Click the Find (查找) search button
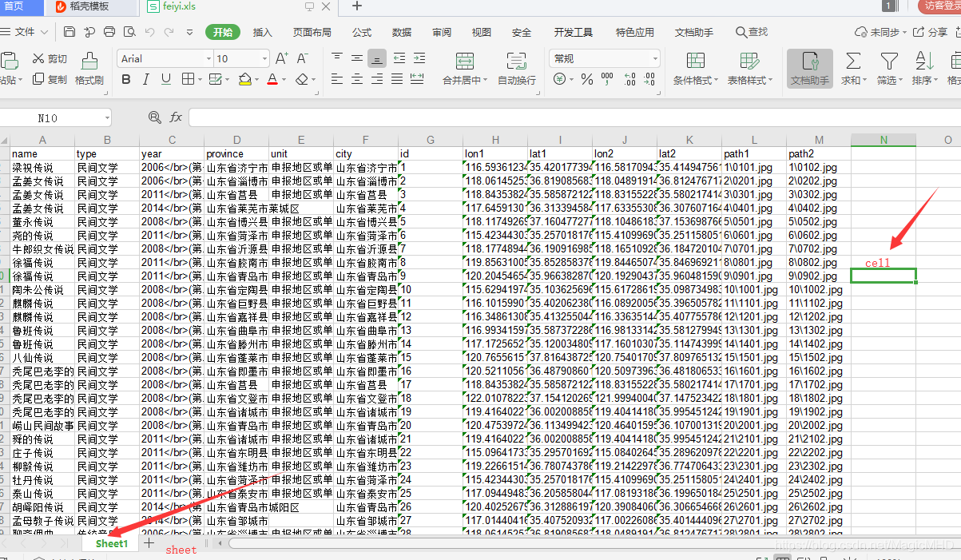The width and height of the screenshot is (961, 560). click(x=752, y=32)
